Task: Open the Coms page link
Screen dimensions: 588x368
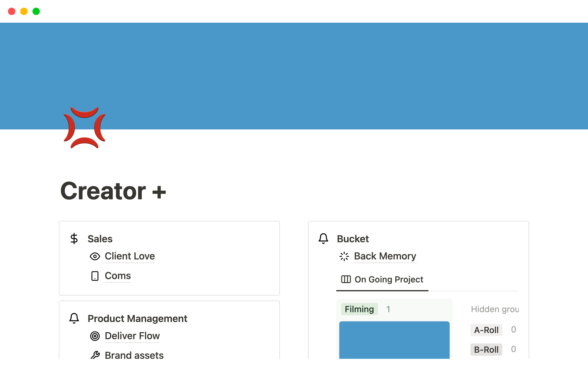Action: pos(118,276)
